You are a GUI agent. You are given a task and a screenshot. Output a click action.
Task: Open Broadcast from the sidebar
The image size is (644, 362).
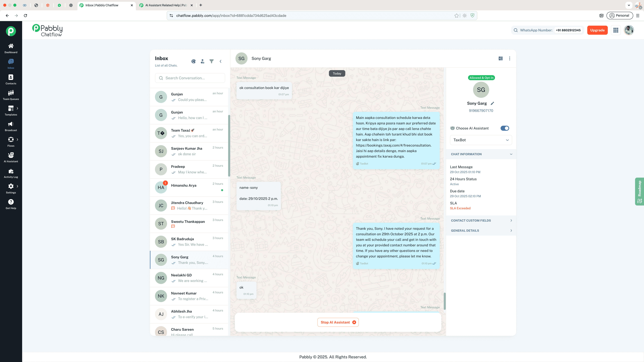(11, 126)
